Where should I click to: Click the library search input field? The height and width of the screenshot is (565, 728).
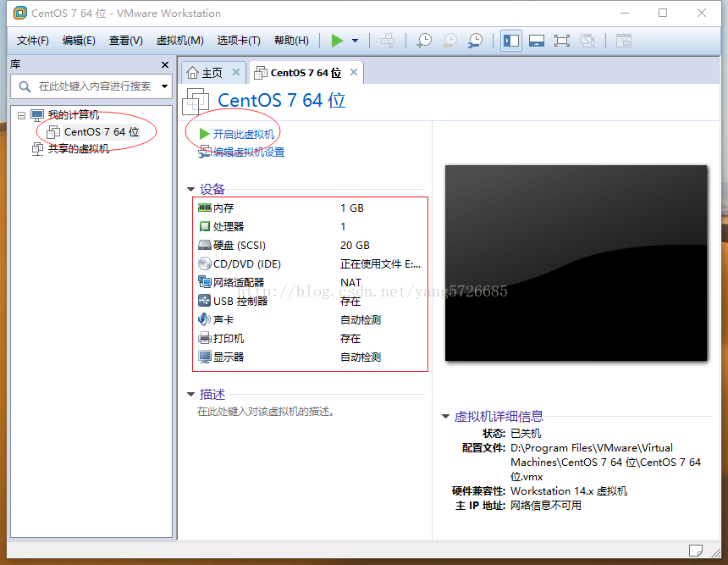(91, 86)
